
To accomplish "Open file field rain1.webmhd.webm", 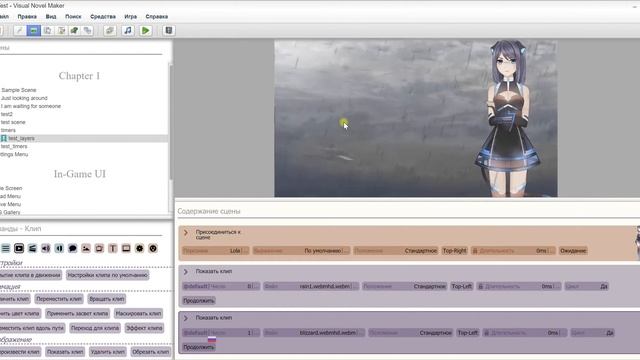I will click(311, 287).
